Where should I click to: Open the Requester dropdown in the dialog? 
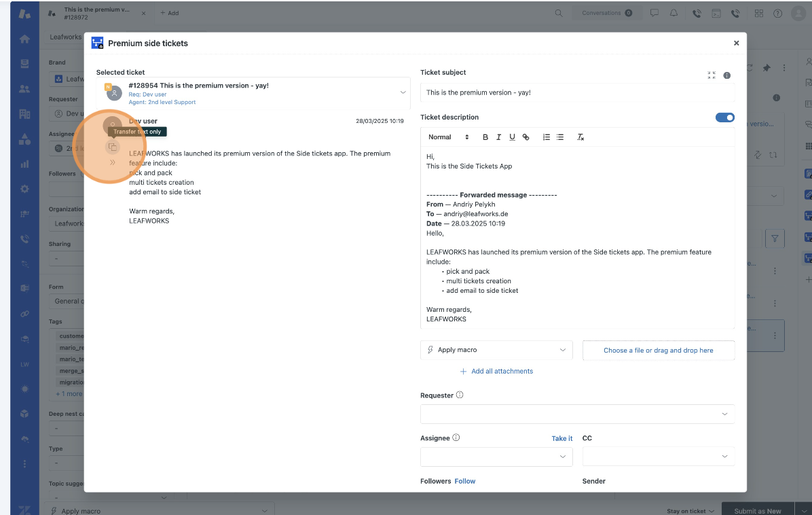577,414
